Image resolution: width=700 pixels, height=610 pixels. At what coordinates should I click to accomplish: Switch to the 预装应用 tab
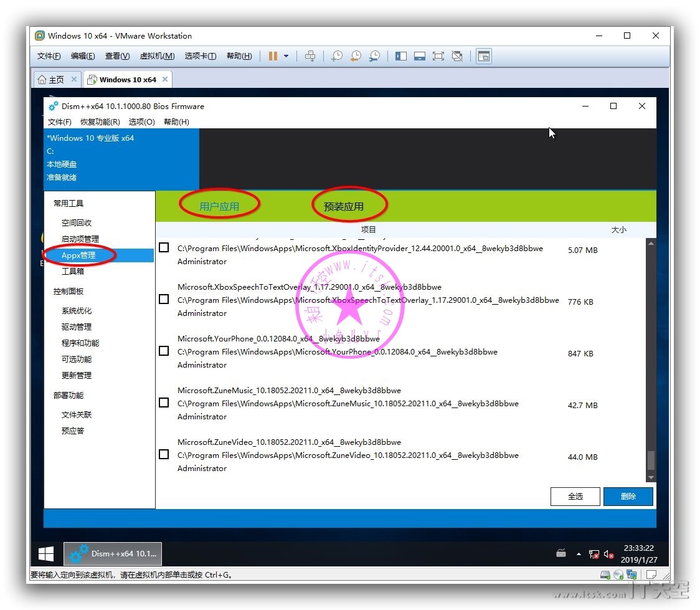[x=343, y=206]
